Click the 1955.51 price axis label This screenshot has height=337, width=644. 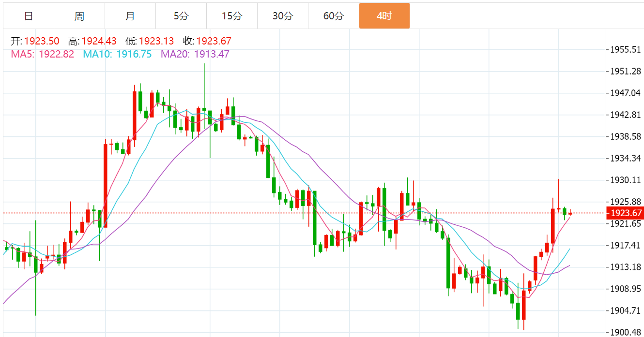[625, 50]
